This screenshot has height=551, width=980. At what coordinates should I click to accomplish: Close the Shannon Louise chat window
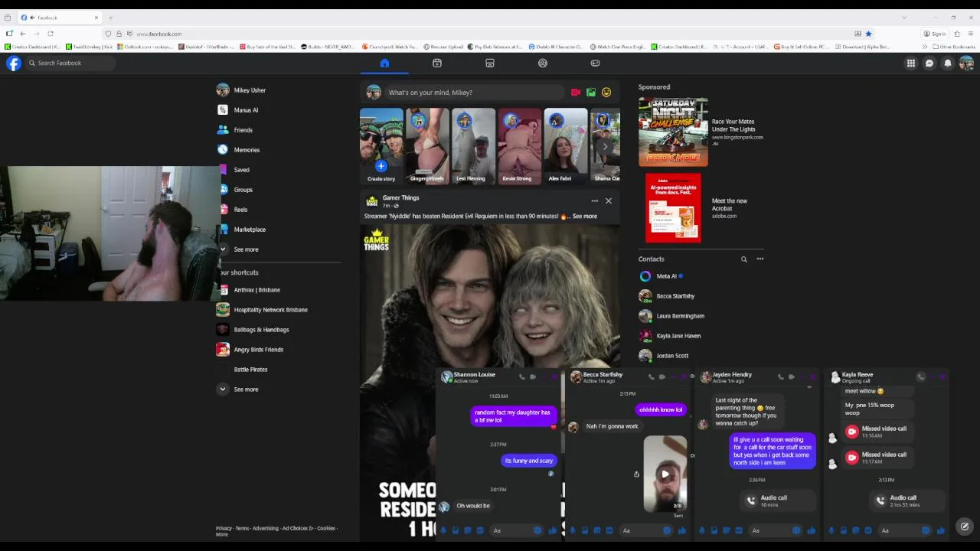click(x=554, y=377)
